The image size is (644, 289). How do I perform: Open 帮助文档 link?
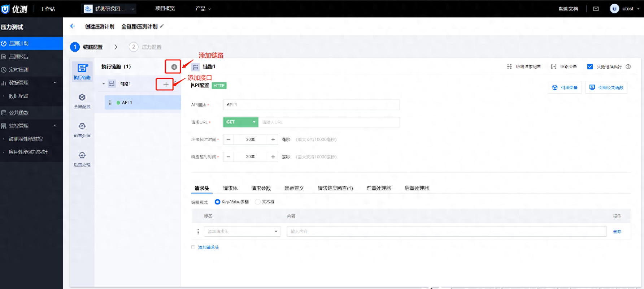point(569,9)
